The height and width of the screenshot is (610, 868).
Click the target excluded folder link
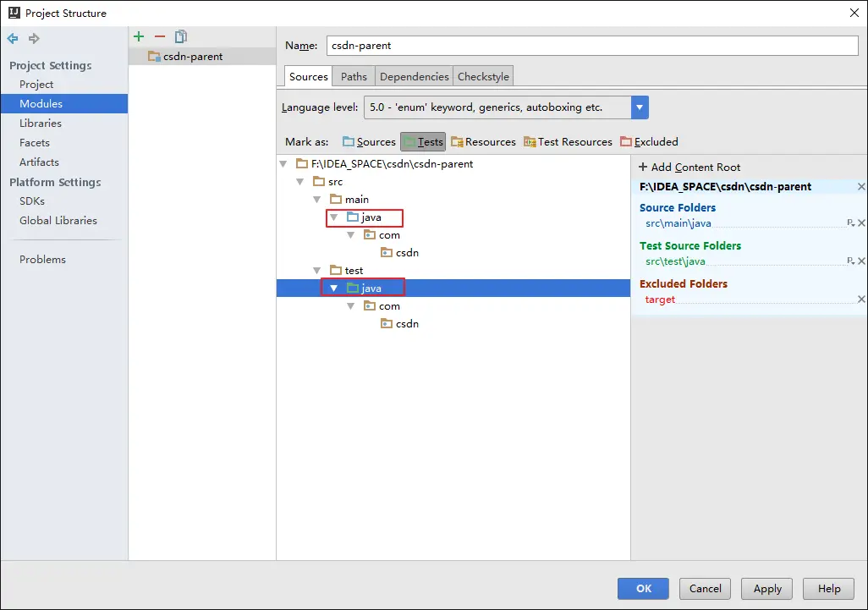pos(660,300)
